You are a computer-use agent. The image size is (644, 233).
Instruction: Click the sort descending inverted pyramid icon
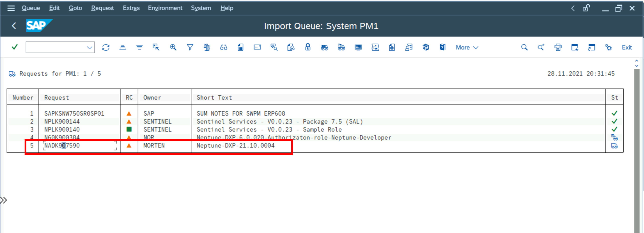click(x=139, y=47)
